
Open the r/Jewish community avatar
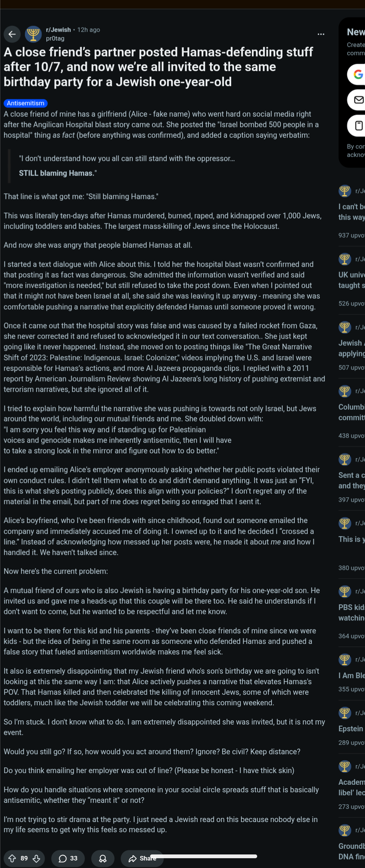pos(33,34)
